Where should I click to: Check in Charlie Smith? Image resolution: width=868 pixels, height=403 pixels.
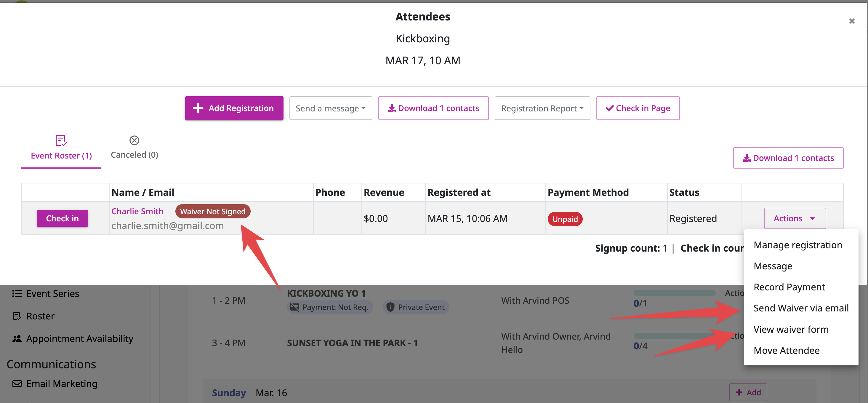[62, 218]
